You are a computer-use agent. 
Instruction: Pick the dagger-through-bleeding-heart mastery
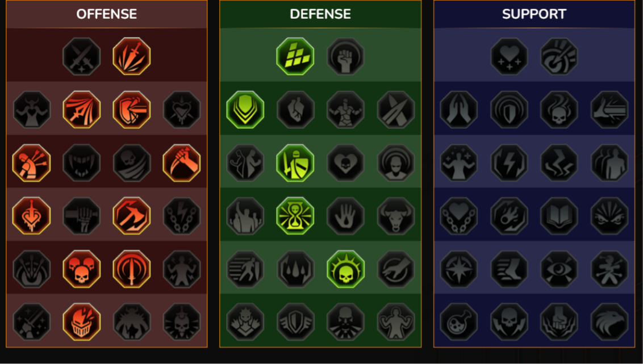click(32, 216)
